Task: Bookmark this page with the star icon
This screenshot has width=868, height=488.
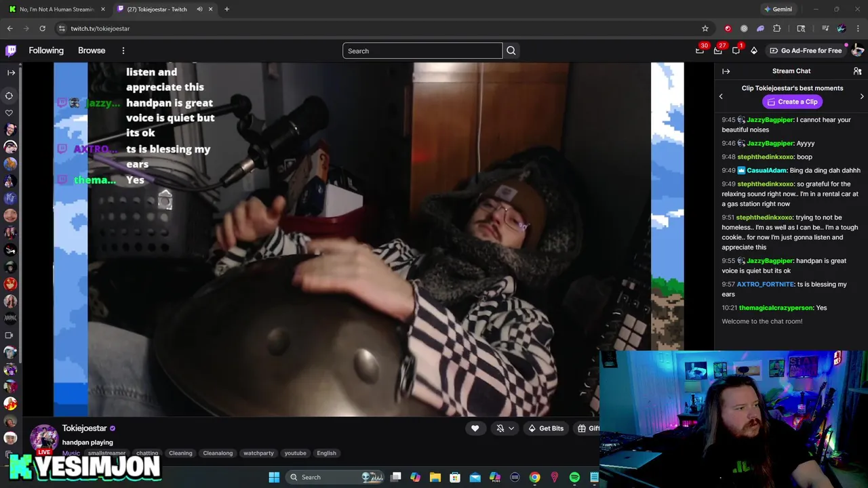Action: 705,28
